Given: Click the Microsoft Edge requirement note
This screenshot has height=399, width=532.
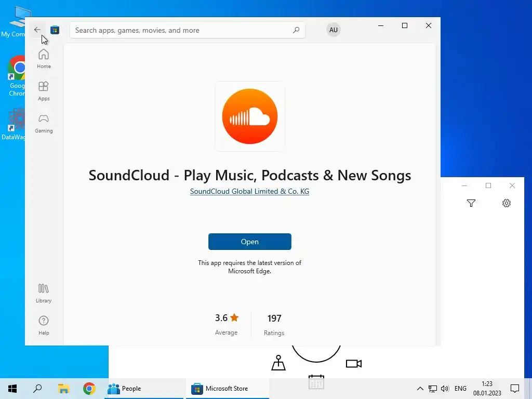Looking at the screenshot, I should 250,267.
